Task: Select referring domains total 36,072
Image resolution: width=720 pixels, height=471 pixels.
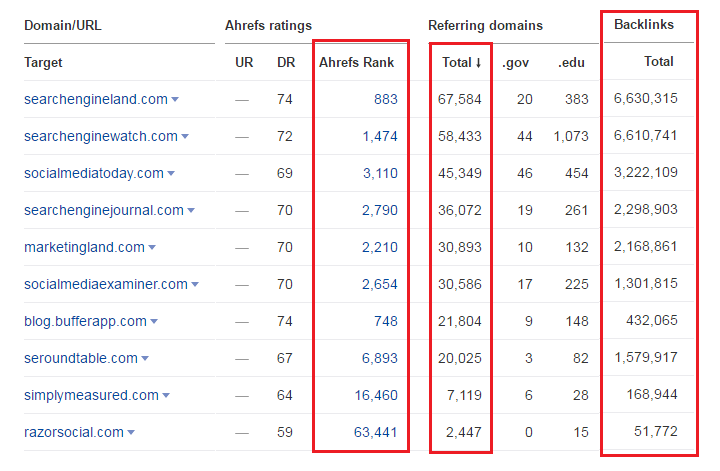Action: (460, 210)
